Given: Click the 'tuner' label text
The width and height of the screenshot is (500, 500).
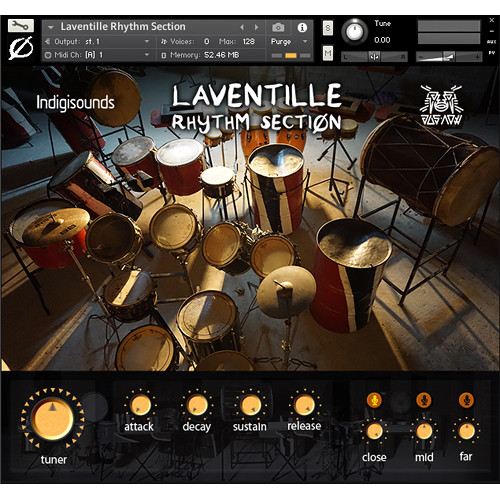Looking at the screenshot, I should [x=54, y=460].
